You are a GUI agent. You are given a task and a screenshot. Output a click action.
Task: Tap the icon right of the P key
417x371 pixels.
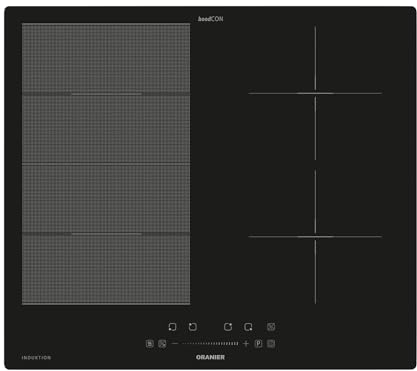(271, 344)
